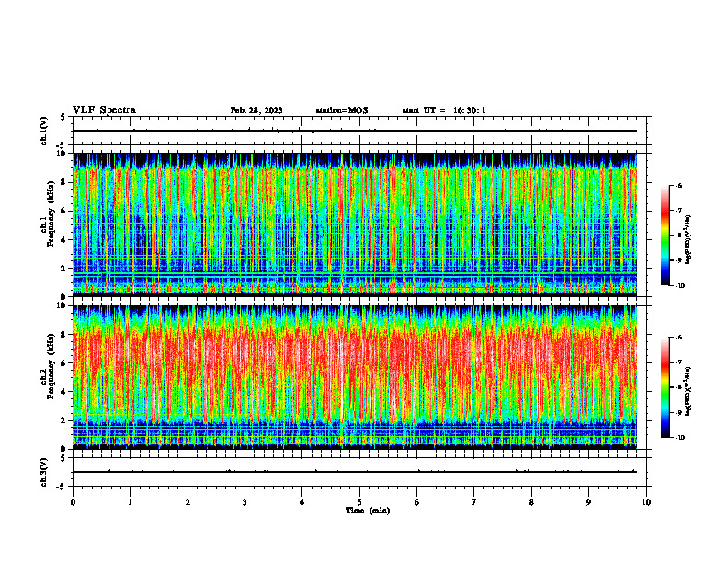Viewport: 728px width, 563px height.
Task: Click the "10" tick on the Time axis
Action: (x=646, y=502)
